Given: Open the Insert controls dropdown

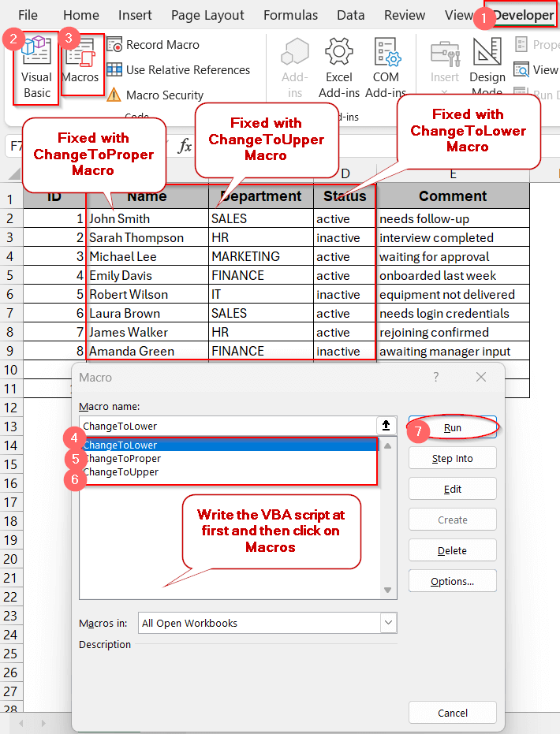Looking at the screenshot, I should click(x=444, y=69).
